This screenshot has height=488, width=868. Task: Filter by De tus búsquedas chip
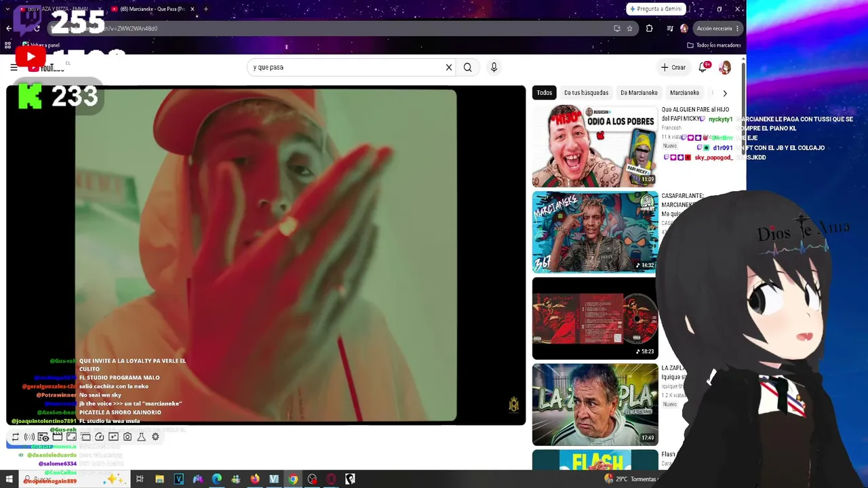click(x=587, y=93)
